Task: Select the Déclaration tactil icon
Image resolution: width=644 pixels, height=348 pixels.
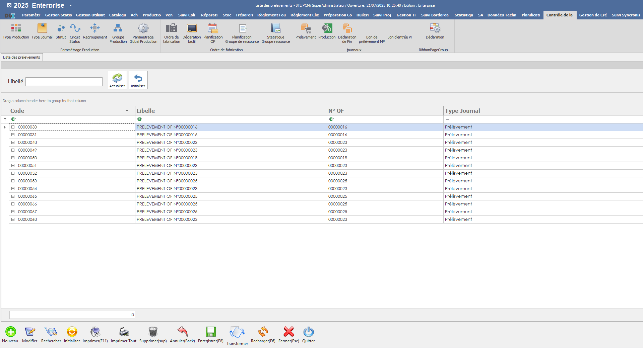Action: tap(192, 28)
